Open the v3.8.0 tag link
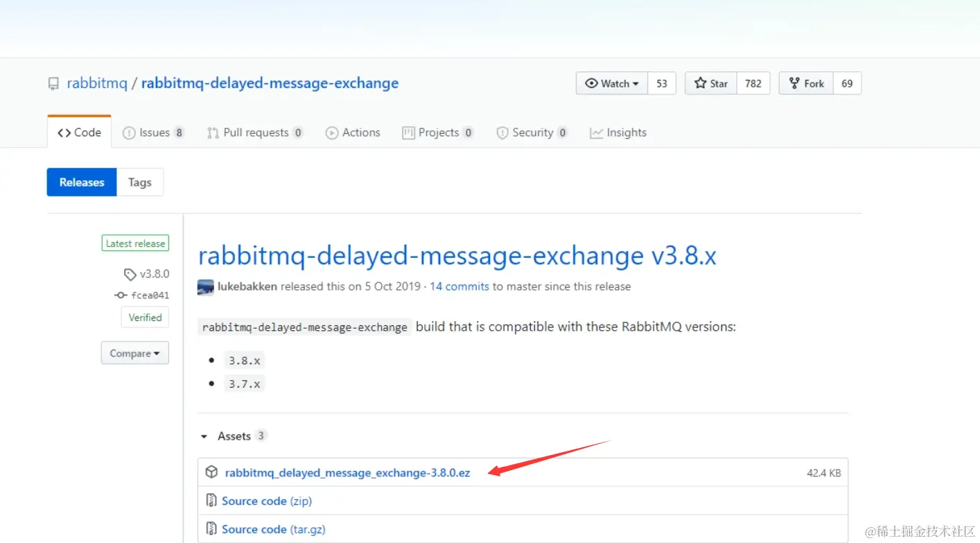 (x=155, y=274)
